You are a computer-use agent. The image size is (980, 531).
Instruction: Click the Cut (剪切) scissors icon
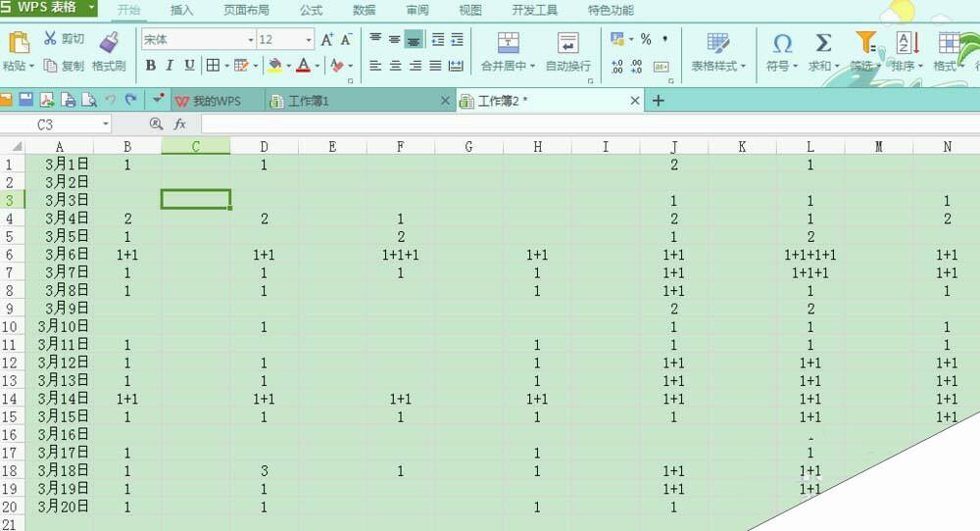tap(50, 38)
